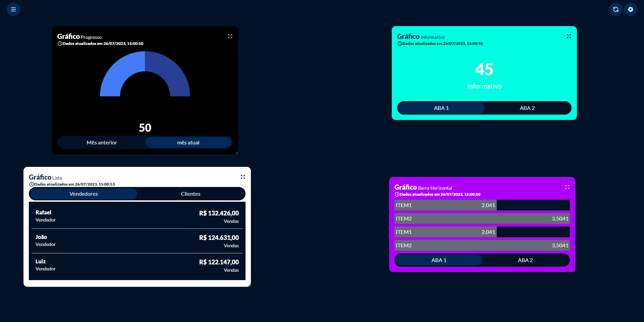
Task: Grab resize handle of Progresso card corner
Action: [x=236, y=153]
